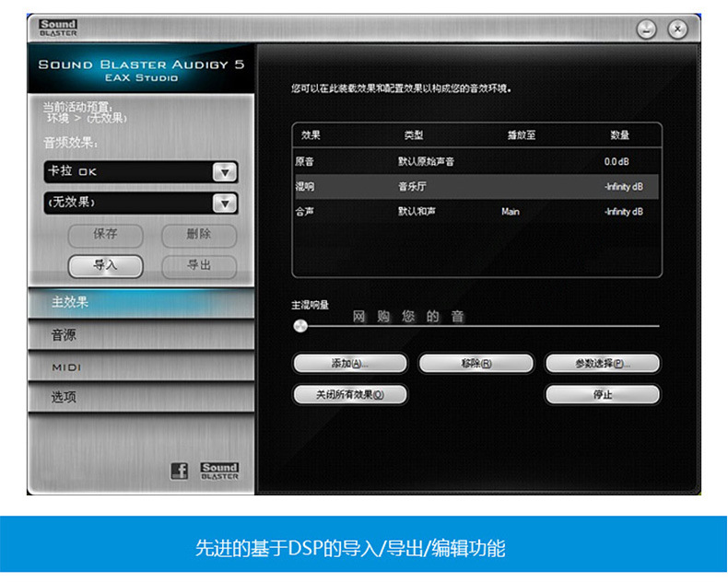Minimize the EAX Studio window
Image resolution: width=728 pixels, height=582 pixels.
(646, 29)
